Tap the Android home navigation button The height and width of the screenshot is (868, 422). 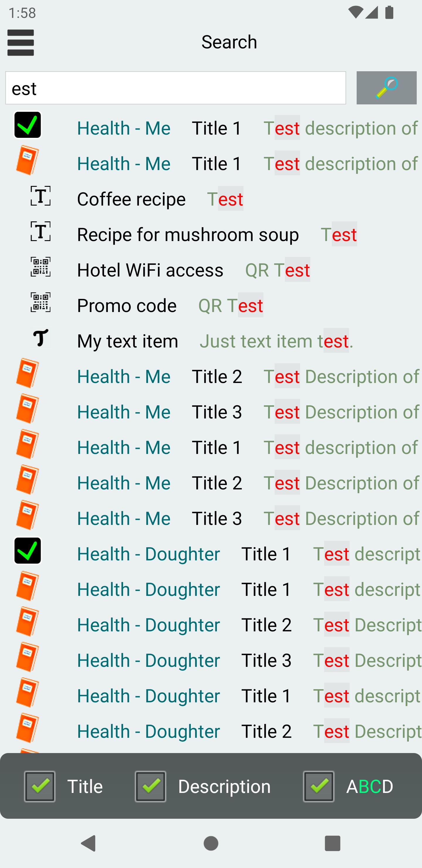tap(211, 843)
